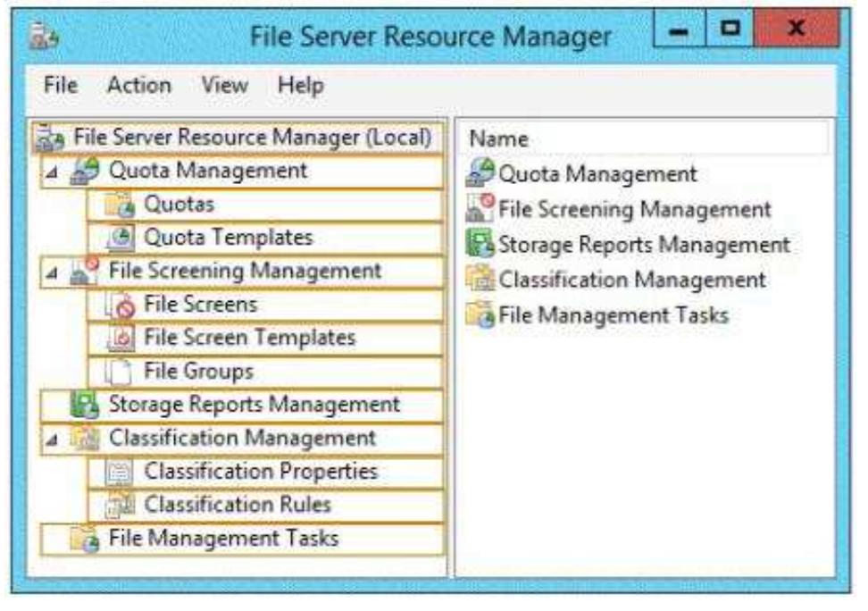Click Classification Management icon in Name list
The image size is (868, 611).
(480, 280)
